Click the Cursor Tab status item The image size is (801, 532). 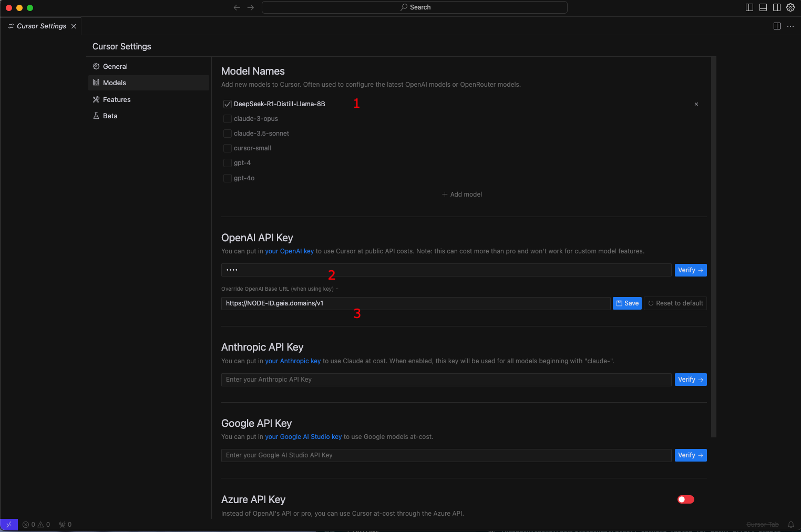click(x=762, y=525)
